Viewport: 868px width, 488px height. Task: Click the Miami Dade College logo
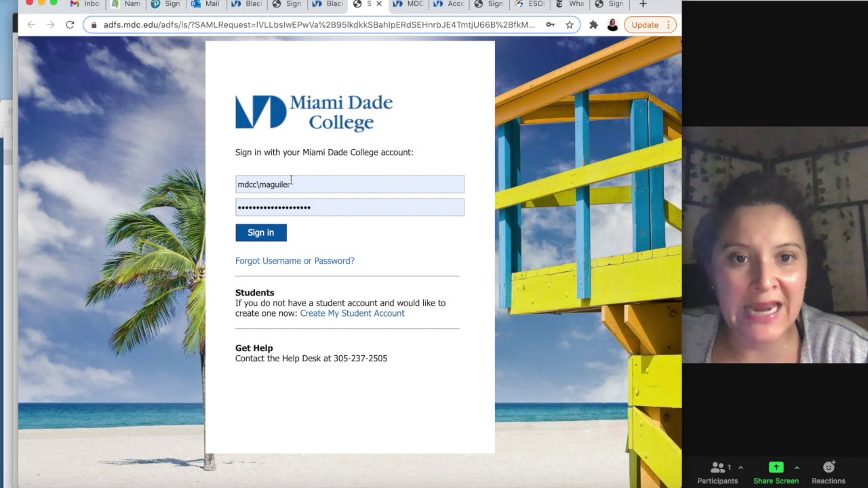(314, 113)
